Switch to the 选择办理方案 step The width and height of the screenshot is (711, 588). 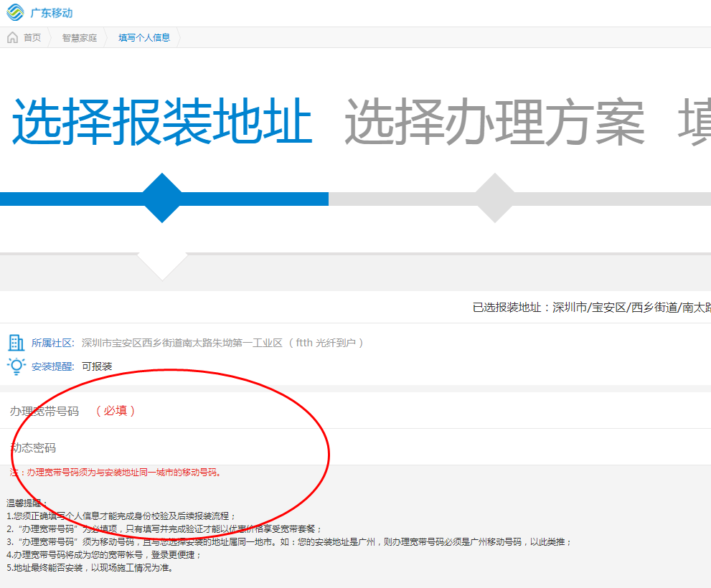[x=494, y=122]
